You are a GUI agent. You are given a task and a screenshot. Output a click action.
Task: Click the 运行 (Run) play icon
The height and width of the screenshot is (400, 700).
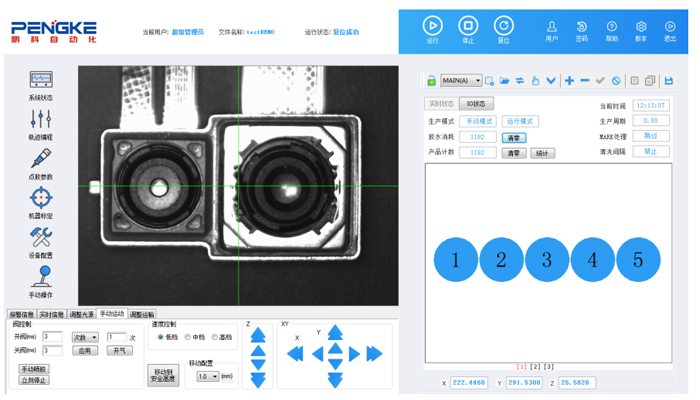click(432, 26)
